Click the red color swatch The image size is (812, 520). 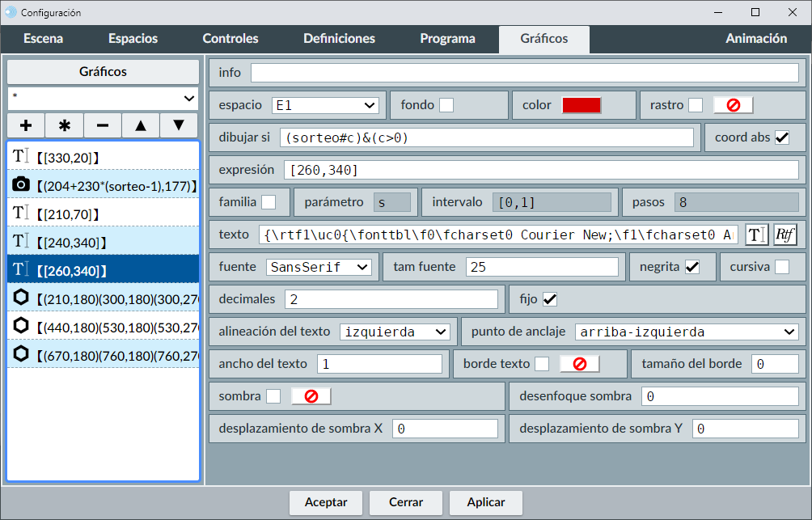pos(582,105)
